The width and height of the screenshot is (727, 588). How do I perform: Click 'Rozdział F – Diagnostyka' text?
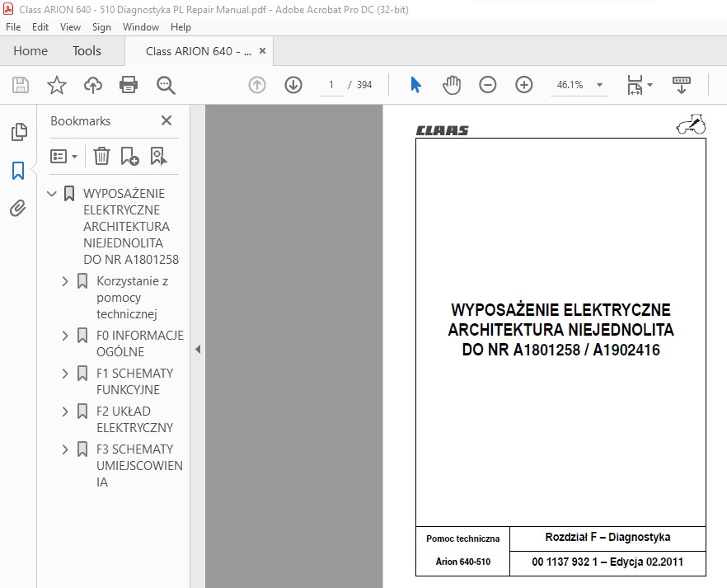click(x=607, y=537)
